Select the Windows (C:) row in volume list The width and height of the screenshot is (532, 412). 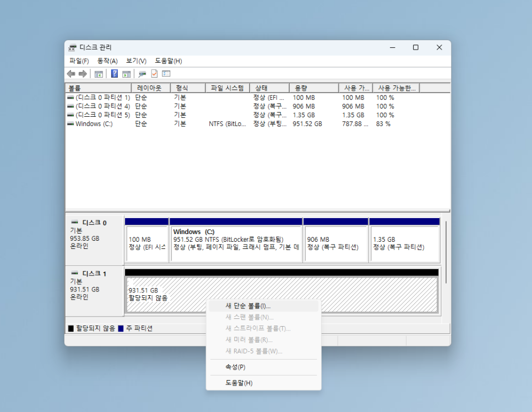[94, 124]
